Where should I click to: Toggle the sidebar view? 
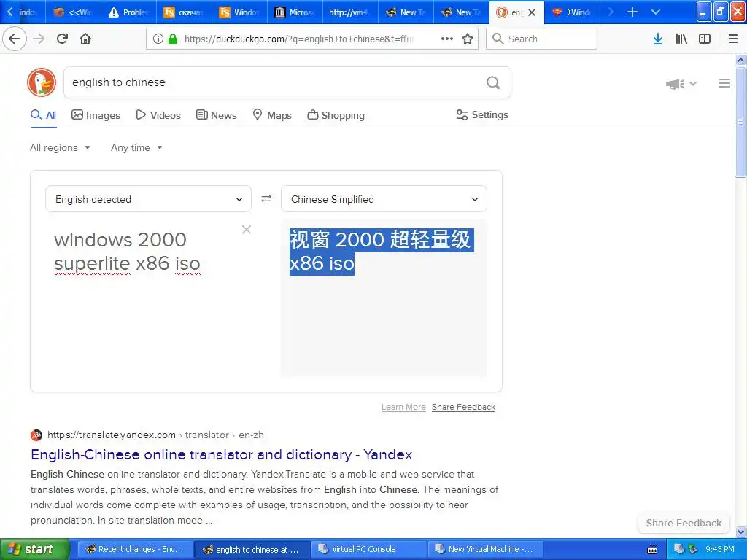click(x=705, y=39)
